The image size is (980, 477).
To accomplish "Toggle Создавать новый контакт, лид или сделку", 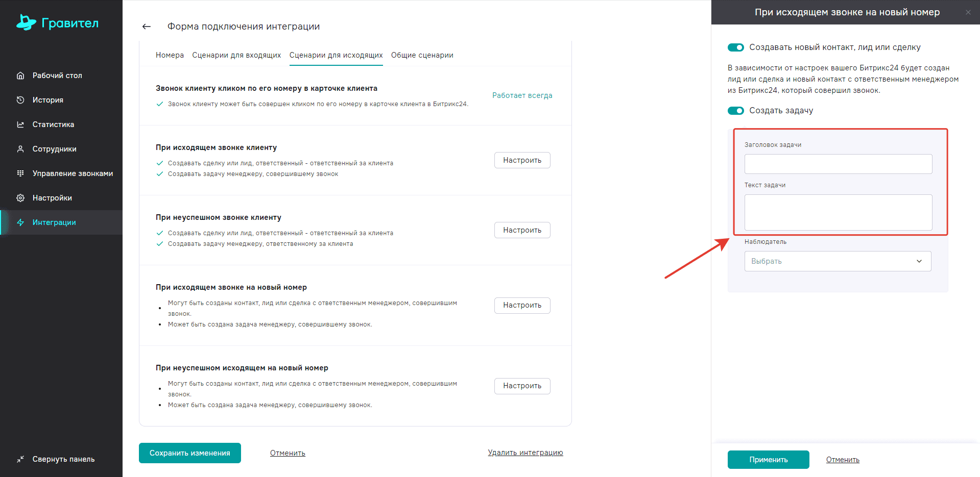I will (736, 47).
